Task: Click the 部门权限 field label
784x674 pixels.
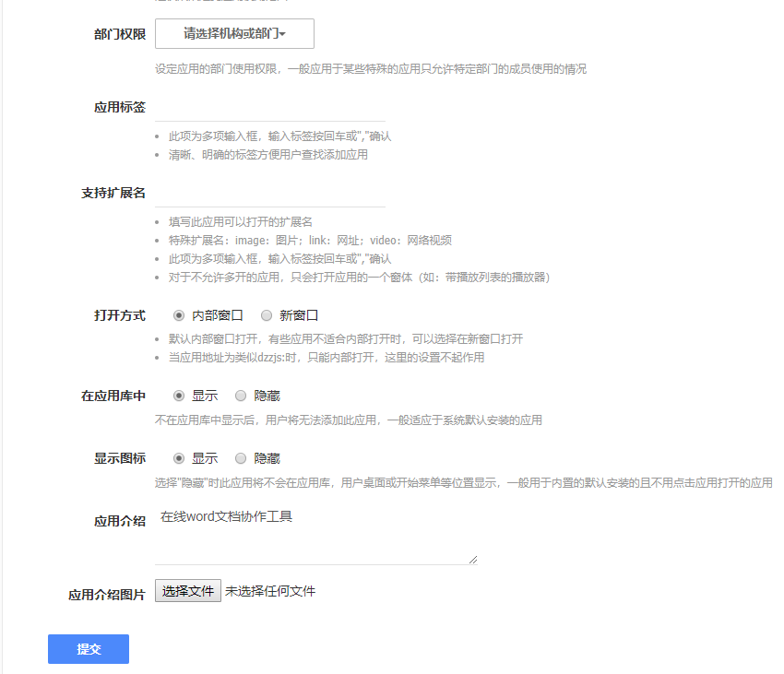Action: coord(119,34)
